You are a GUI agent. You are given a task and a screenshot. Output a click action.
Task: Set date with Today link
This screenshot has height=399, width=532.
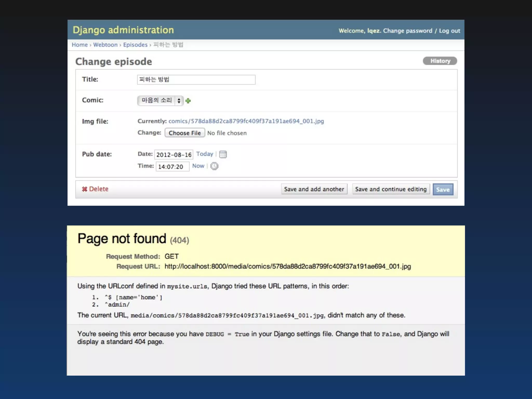[x=204, y=154]
